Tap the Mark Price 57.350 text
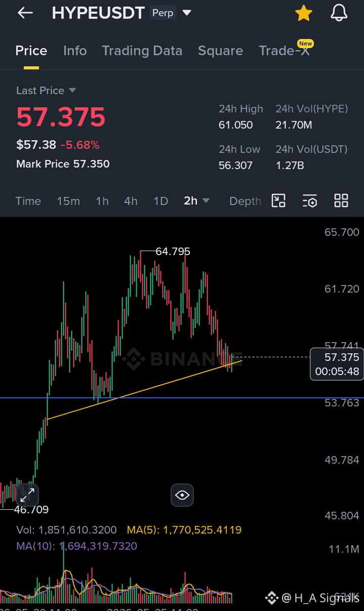This screenshot has height=611, width=364. [x=63, y=164]
